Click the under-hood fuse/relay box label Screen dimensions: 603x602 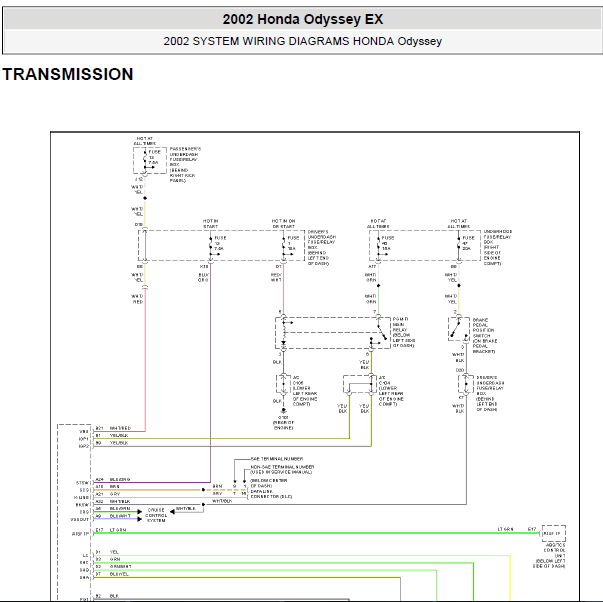(x=498, y=247)
